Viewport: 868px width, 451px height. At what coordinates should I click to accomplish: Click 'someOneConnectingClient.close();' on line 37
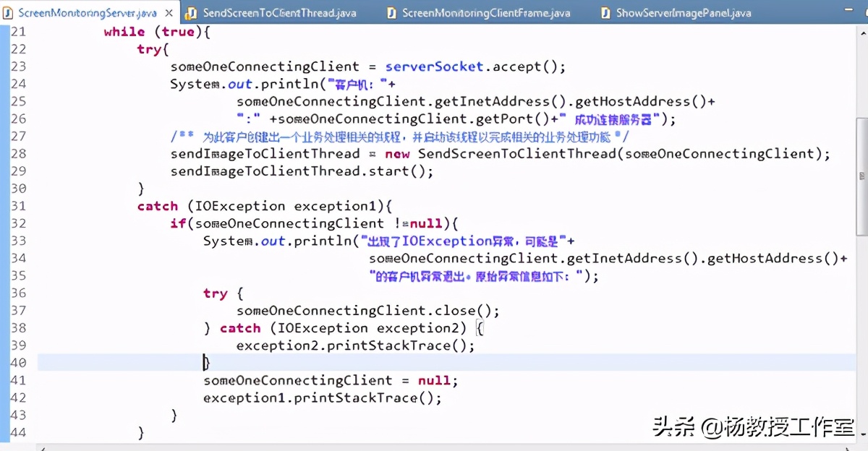tap(368, 311)
